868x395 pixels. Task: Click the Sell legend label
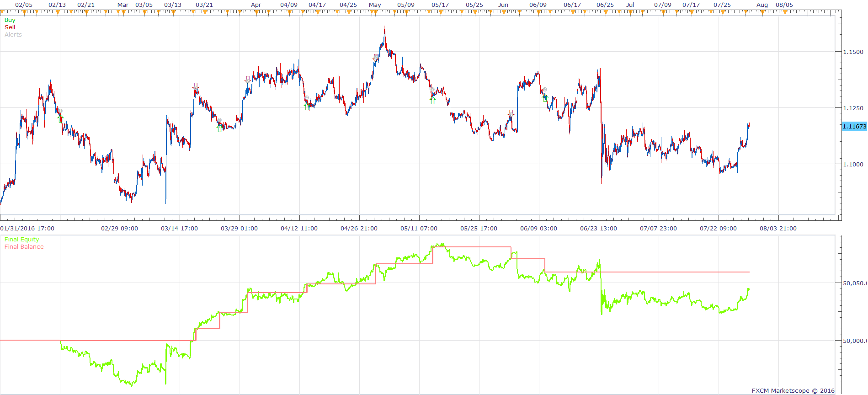(10, 27)
